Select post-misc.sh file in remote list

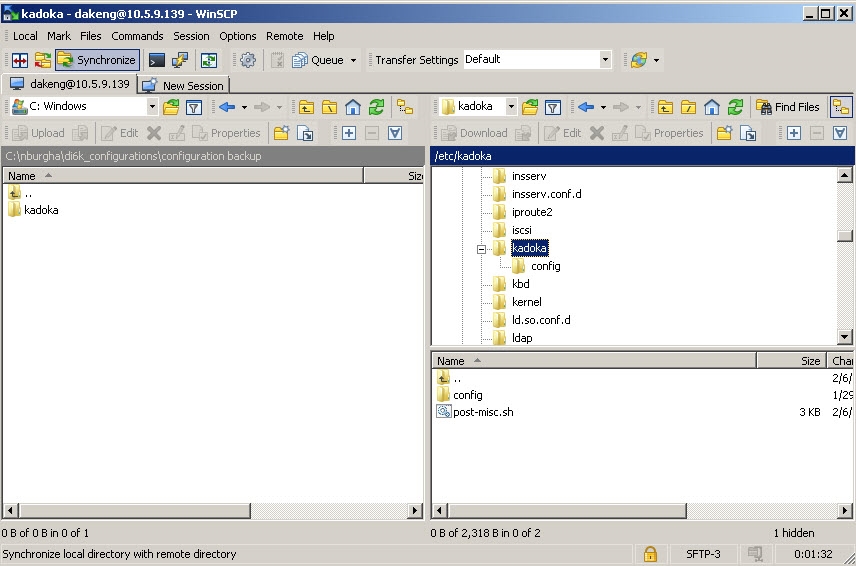tap(483, 412)
